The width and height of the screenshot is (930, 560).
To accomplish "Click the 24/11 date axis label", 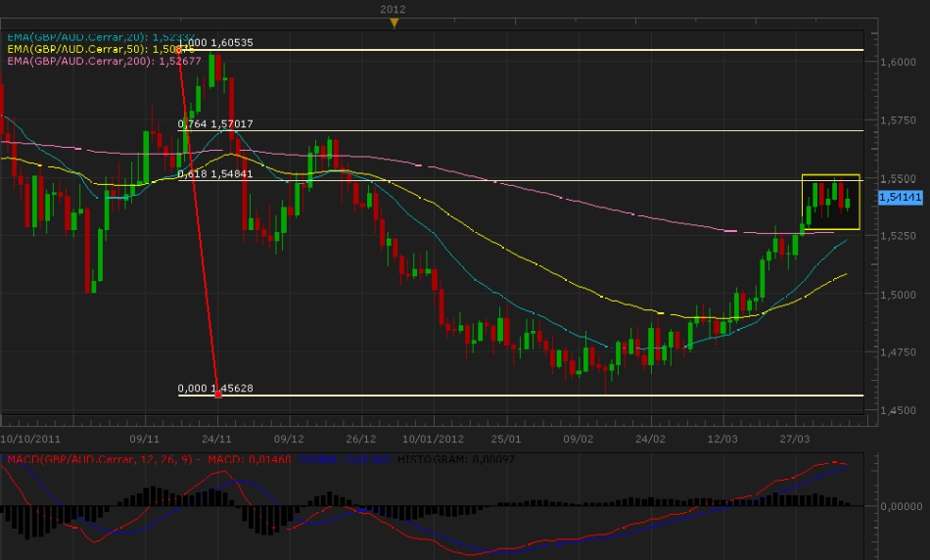I will point(216,440).
